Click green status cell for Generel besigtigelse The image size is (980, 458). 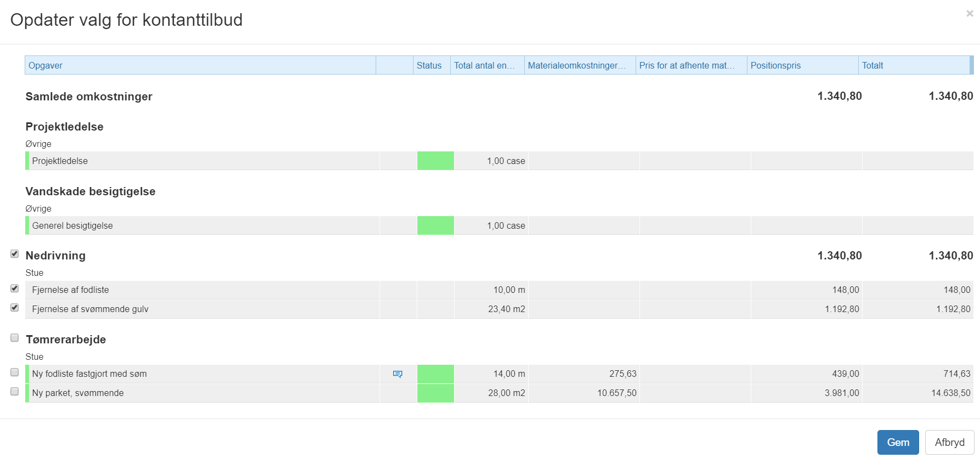click(x=435, y=225)
